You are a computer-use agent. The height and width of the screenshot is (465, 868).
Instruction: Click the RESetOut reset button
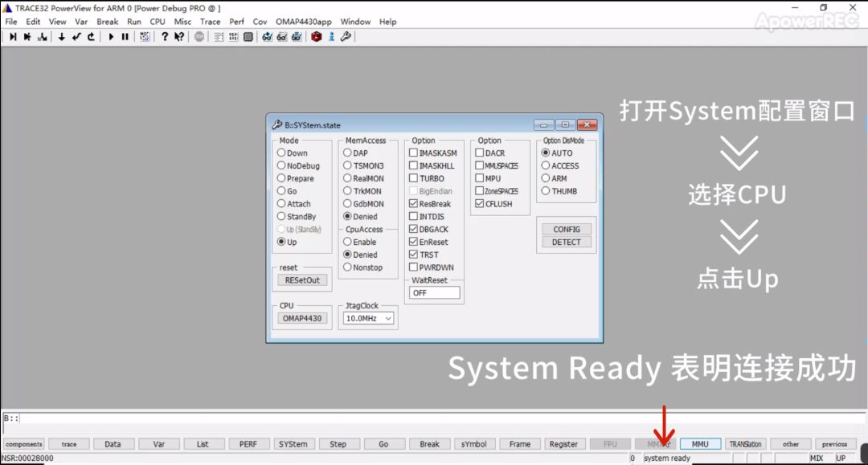point(301,279)
